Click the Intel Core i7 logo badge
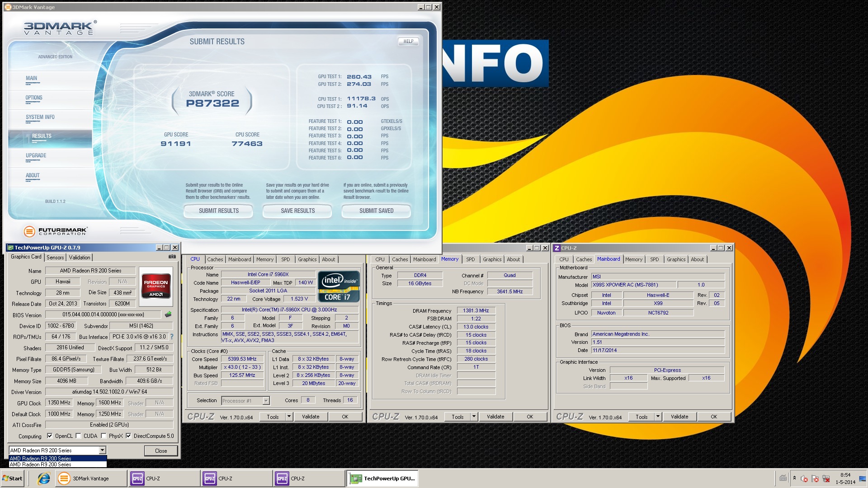Viewport: 868px width, 488px height. [339, 286]
